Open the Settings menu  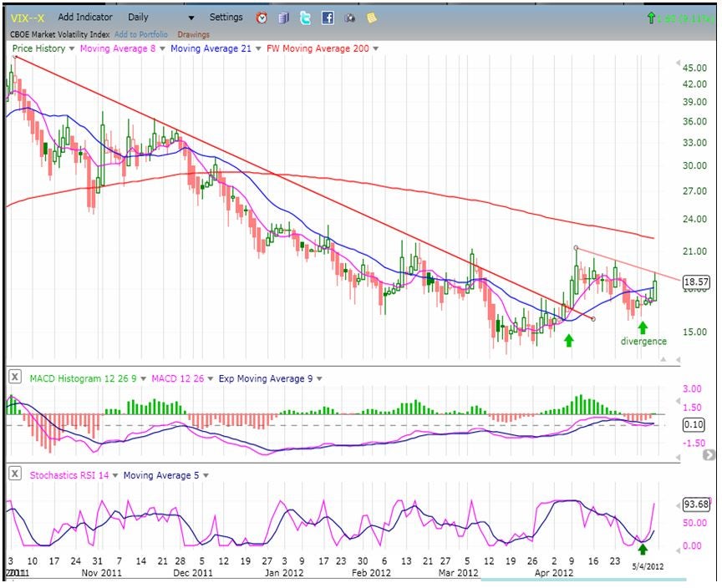coord(226,17)
